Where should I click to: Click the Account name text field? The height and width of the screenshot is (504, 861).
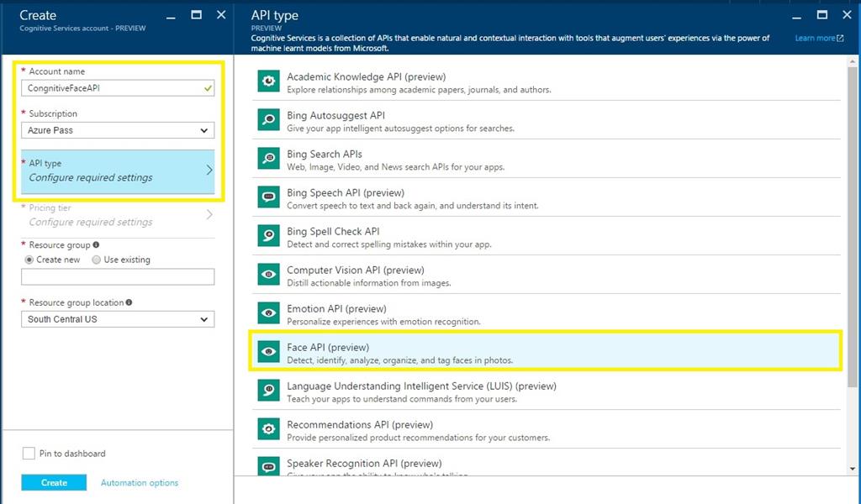[x=111, y=87]
